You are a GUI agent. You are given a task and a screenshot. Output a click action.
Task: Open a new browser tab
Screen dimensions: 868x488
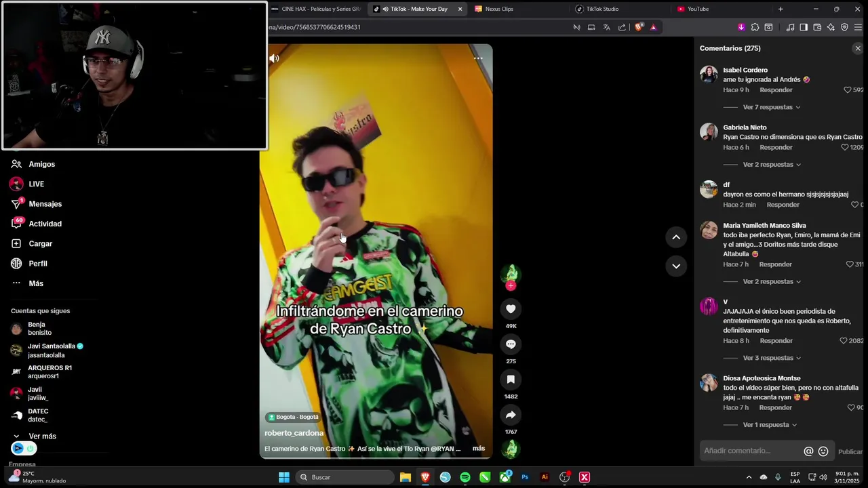click(781, 9)
